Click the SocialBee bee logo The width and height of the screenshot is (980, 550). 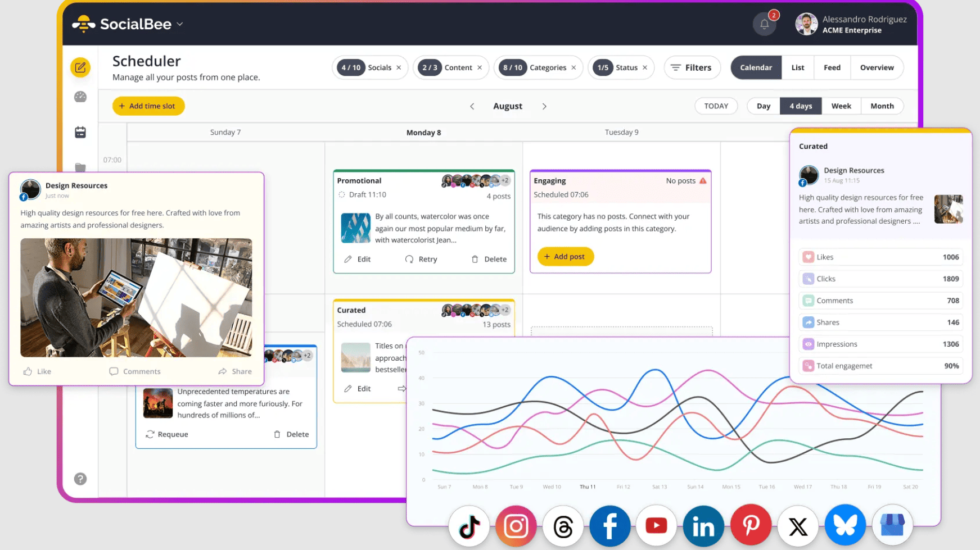coord(84,24)
